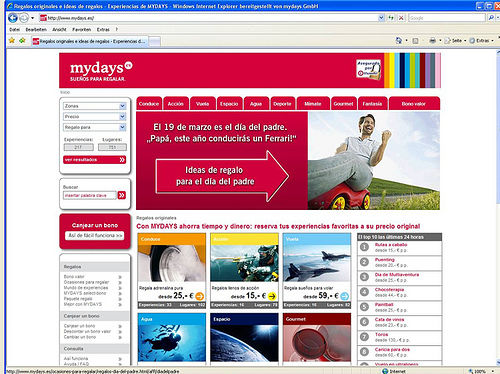Viewport: 500px width, 374px height.
Task: Click the mydays logo
Action: 101,71
